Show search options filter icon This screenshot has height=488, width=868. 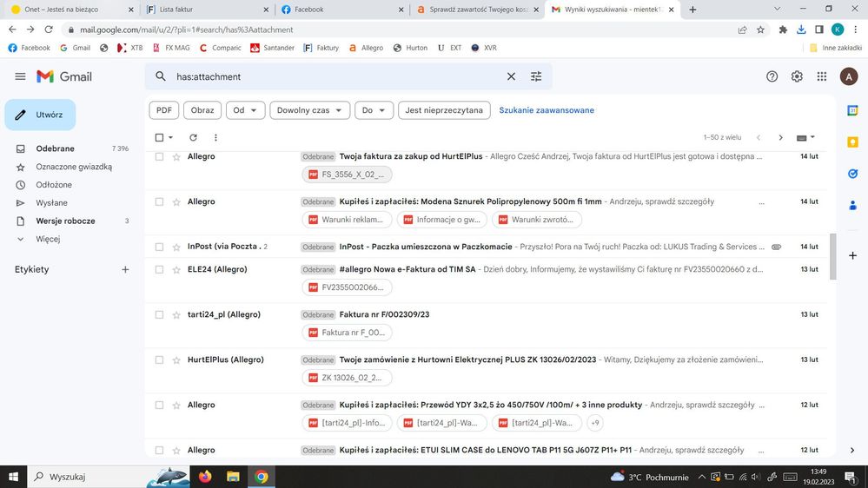click(536, 76)
